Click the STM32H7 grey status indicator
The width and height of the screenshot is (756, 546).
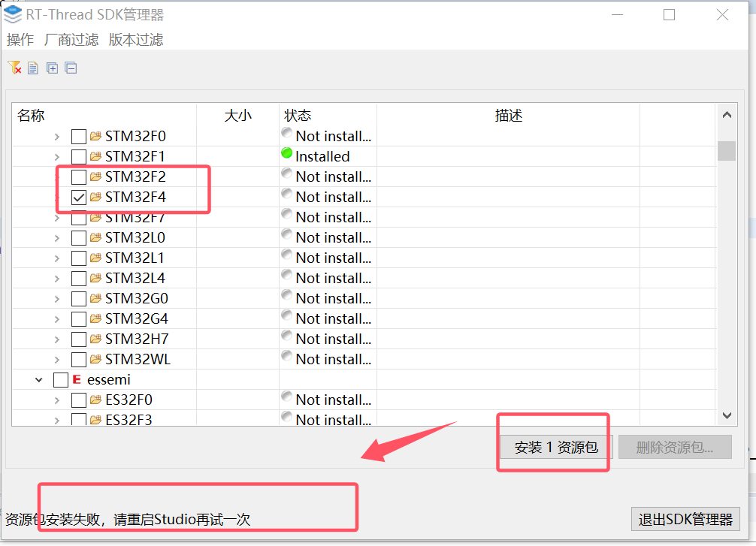pos(286,335)
